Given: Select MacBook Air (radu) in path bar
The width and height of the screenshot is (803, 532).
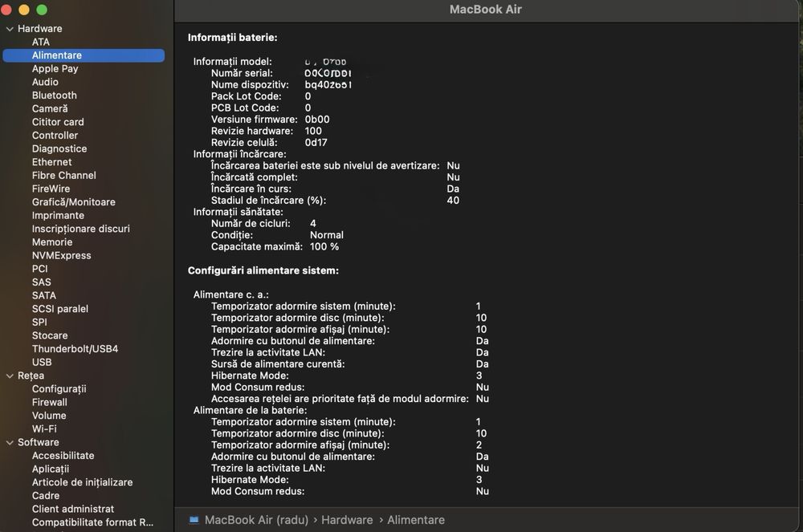Looking at the screenshot, I should tap(256, 520).
